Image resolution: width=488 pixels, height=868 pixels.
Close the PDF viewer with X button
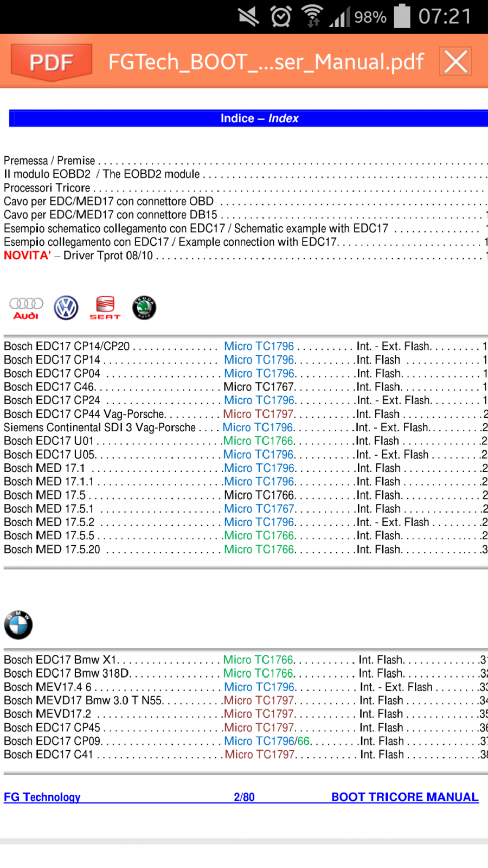tap(455, 61)
